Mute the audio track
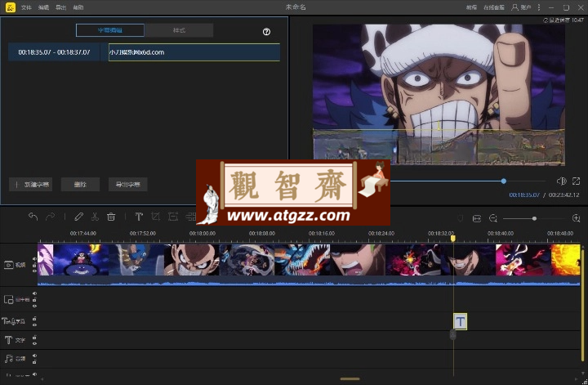The height and width of the screenshot is (385, 588). click(34, 356)
